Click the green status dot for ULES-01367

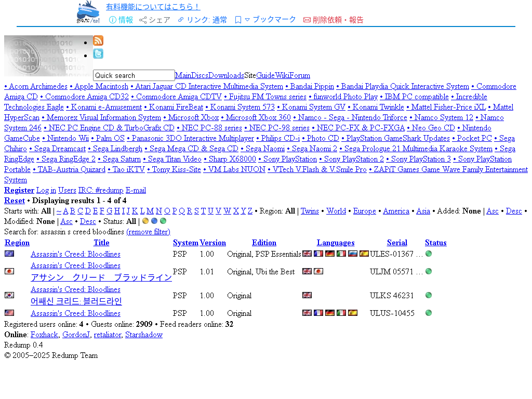429,254
